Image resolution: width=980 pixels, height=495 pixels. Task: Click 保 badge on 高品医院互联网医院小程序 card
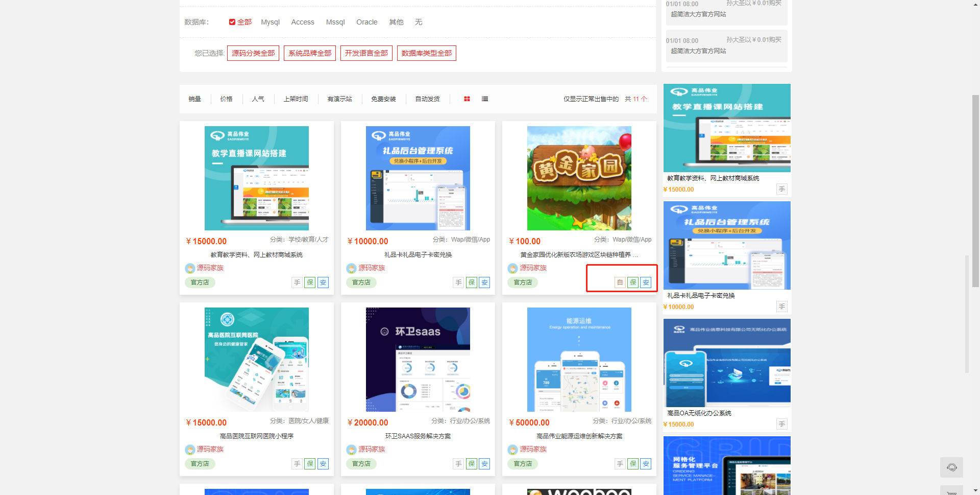point(310,464)
